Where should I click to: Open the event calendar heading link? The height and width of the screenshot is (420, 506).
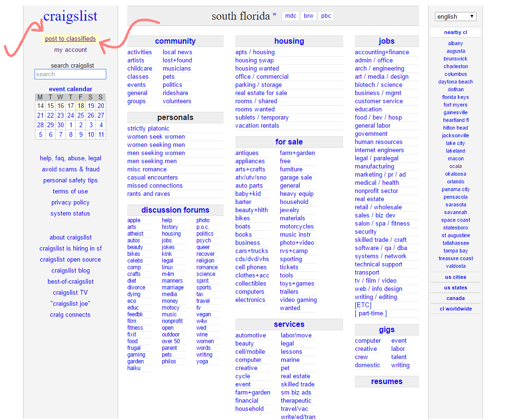tap(71, 89)
